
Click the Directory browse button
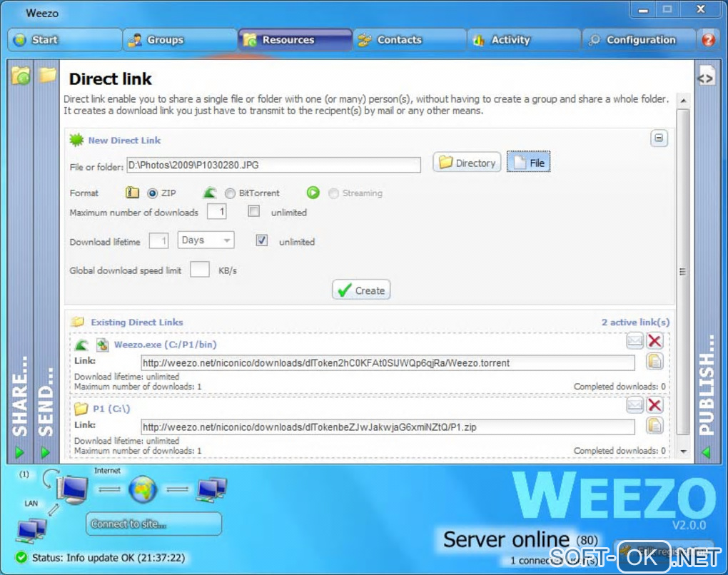click(467, 163)
